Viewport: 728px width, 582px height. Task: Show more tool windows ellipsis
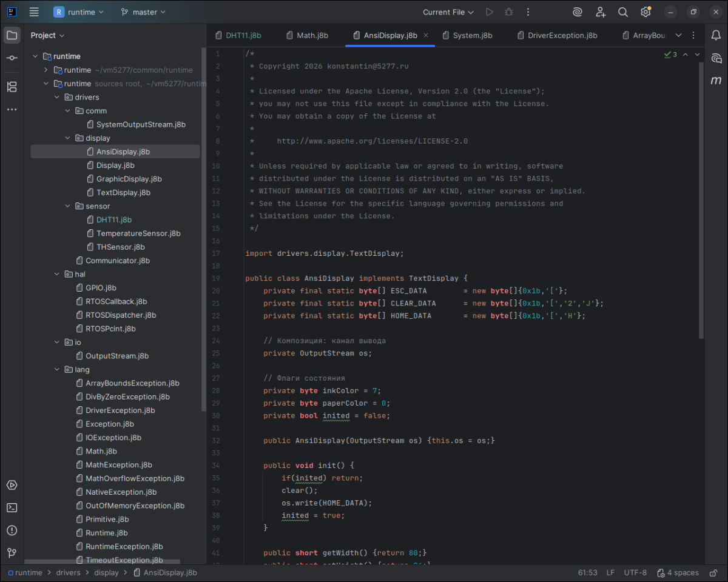point(12,110)
